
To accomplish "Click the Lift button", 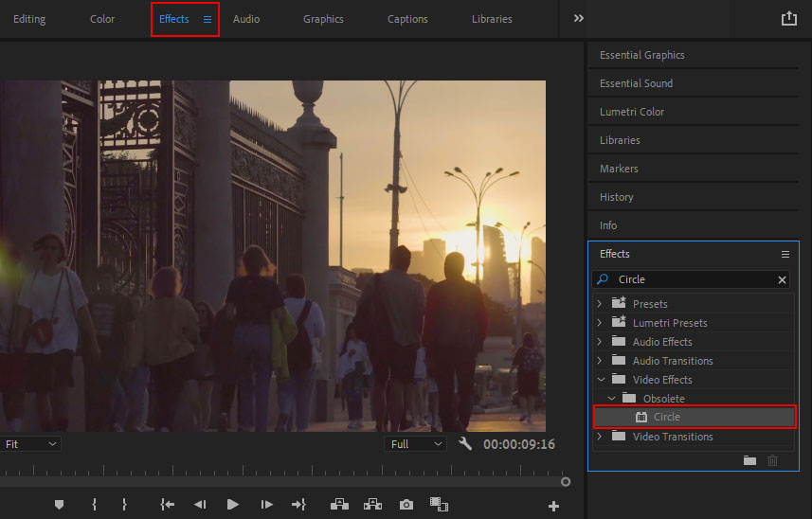I will tap(340, 505).
